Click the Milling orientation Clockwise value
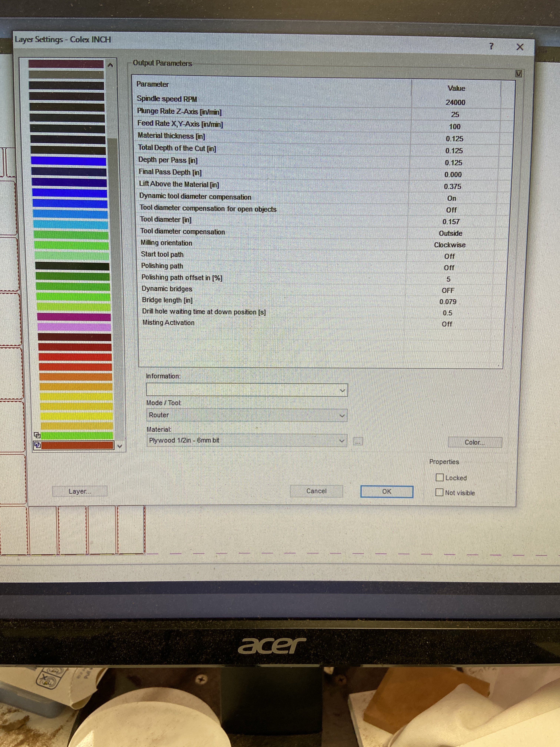The width and height of the screenshot is (560, 747). (x=450, y=245)
